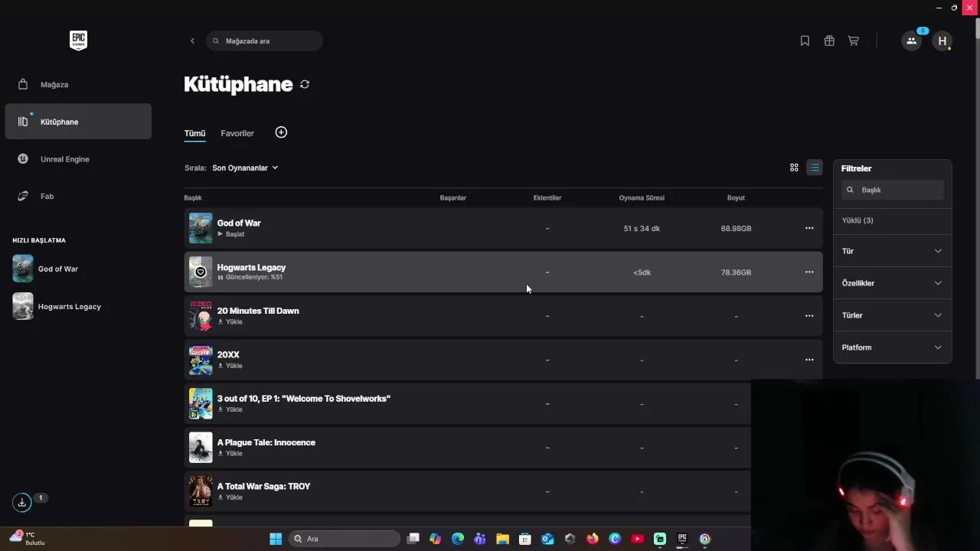Viewport: 980px width, 551px height.
Task: Open Microsoft Edge from taskbar
Action: point(458,539)
